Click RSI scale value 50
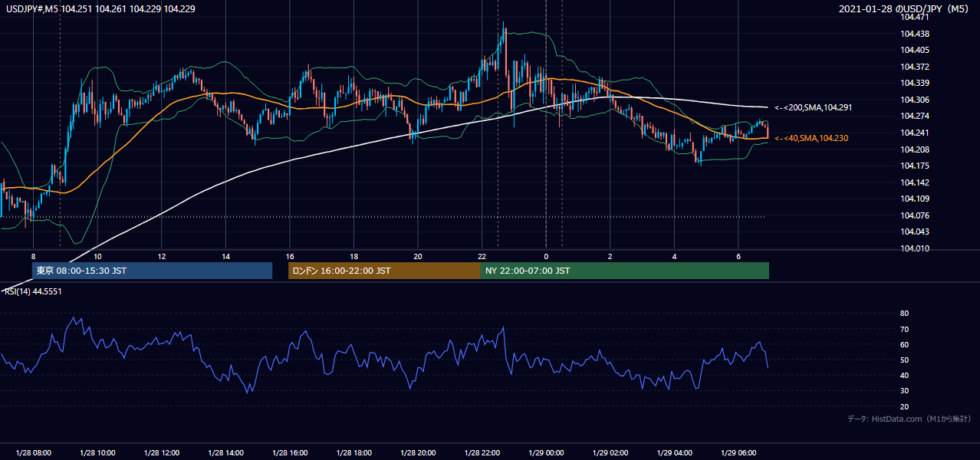Viewport: 980px width, 460px height. coord(904,360)
